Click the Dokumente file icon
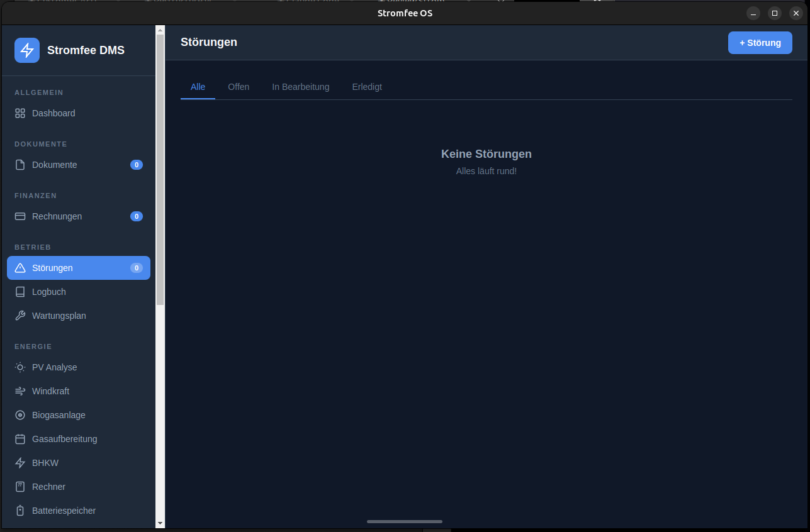Screen dimensions: 810x532 [20, 165]
